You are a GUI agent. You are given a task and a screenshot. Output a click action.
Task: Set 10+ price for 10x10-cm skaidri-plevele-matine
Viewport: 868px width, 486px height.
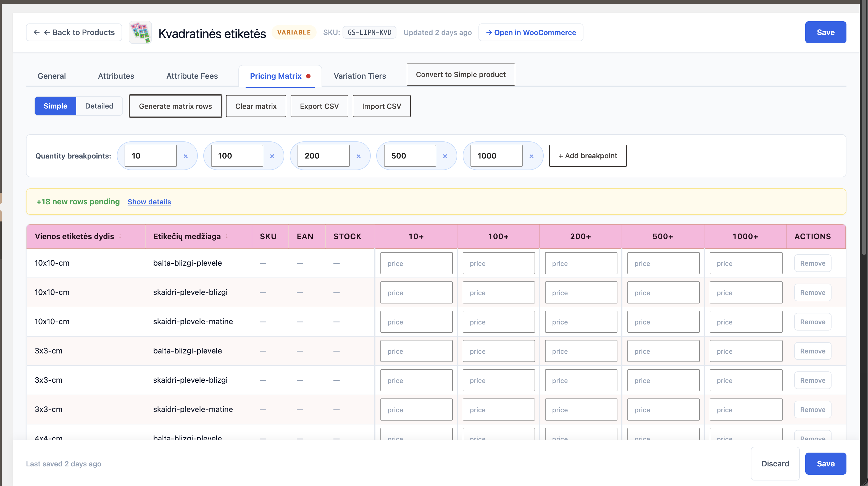[417, 322]
